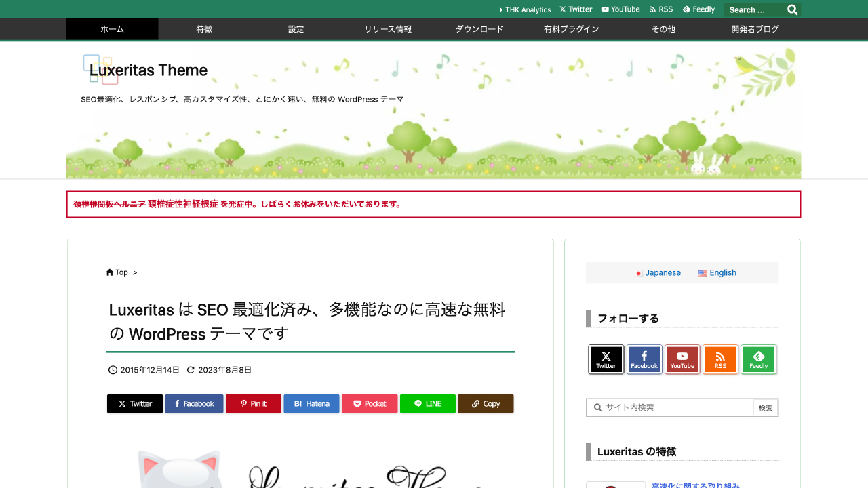This screenshot has width=868, height=488.
Task: Click the Luxeritas colored squares logo
Action: pos(100,69)
